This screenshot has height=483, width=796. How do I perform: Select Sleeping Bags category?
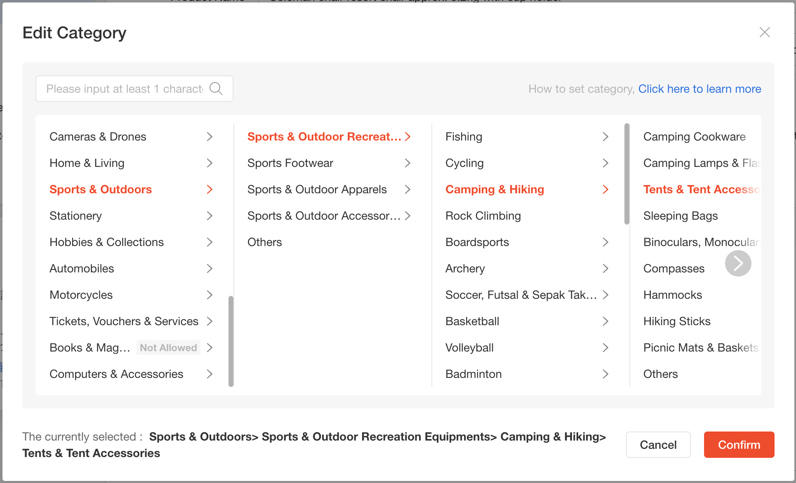click(680, 216)
